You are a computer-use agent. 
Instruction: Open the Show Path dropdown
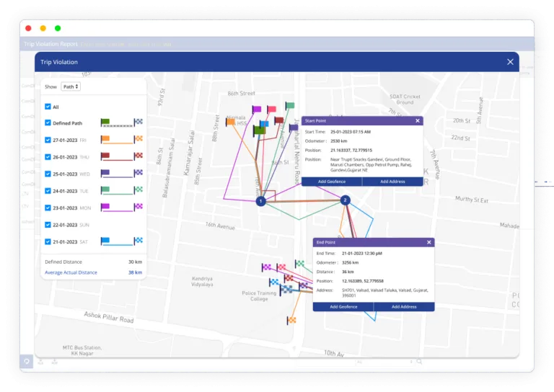coord(70,86)
